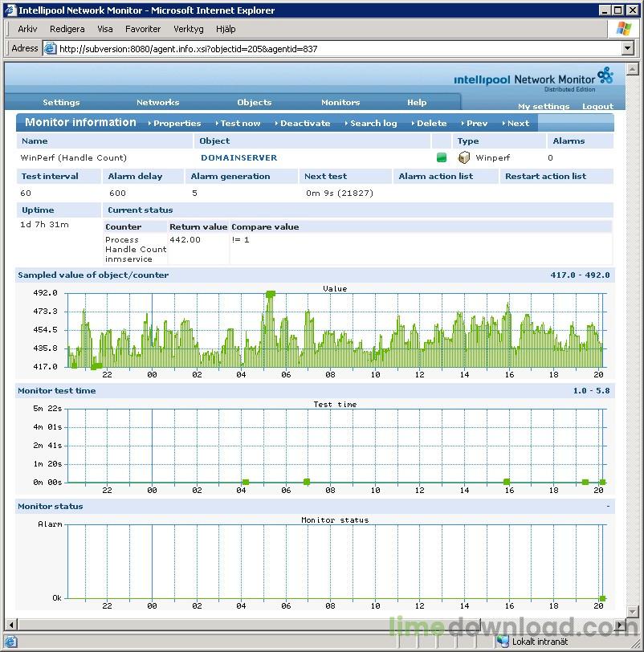Click the next test countdown 0m 9s (21827)
This screenshot has height=652, width=644.
(340, 193)
